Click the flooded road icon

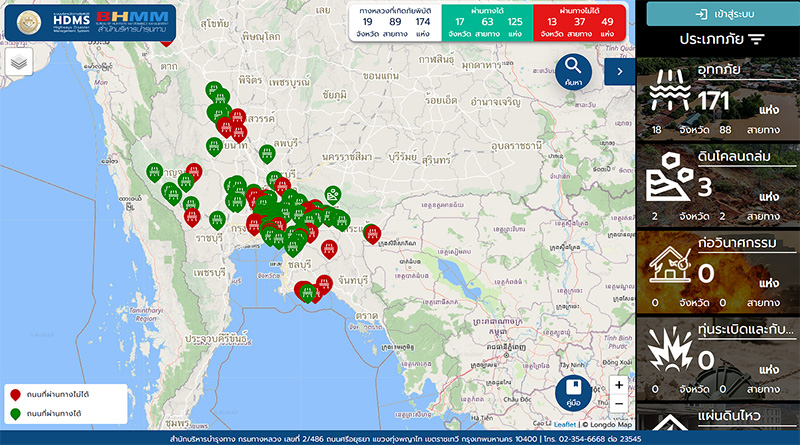(x=669, y=90)
